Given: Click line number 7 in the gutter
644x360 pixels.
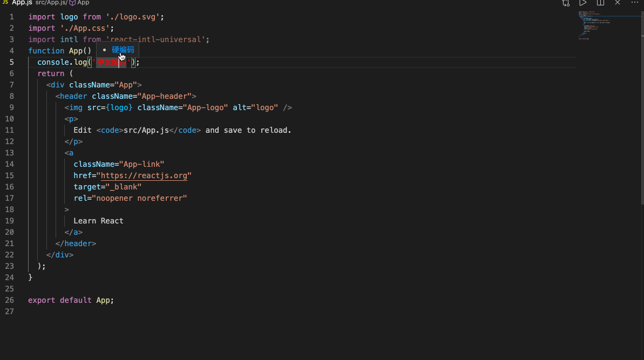Looking at the screenshot, I should tap(12, 85).
